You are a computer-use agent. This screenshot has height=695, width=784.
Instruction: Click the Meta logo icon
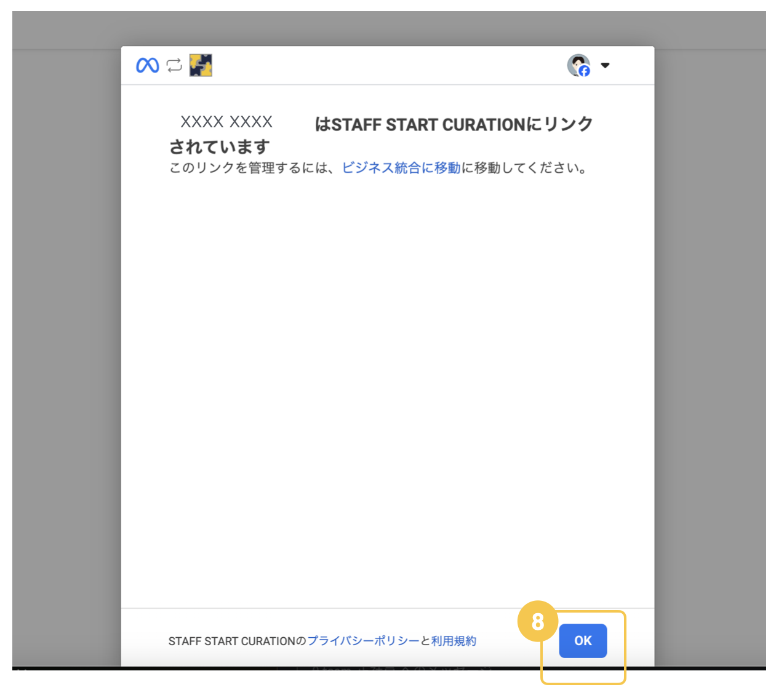pos(148,65)
